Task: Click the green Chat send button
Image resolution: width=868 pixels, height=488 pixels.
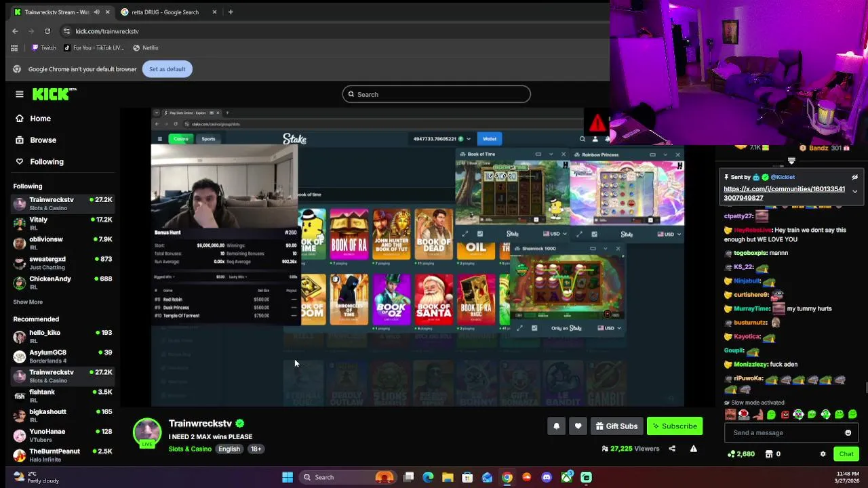Action: click(846, 454)
